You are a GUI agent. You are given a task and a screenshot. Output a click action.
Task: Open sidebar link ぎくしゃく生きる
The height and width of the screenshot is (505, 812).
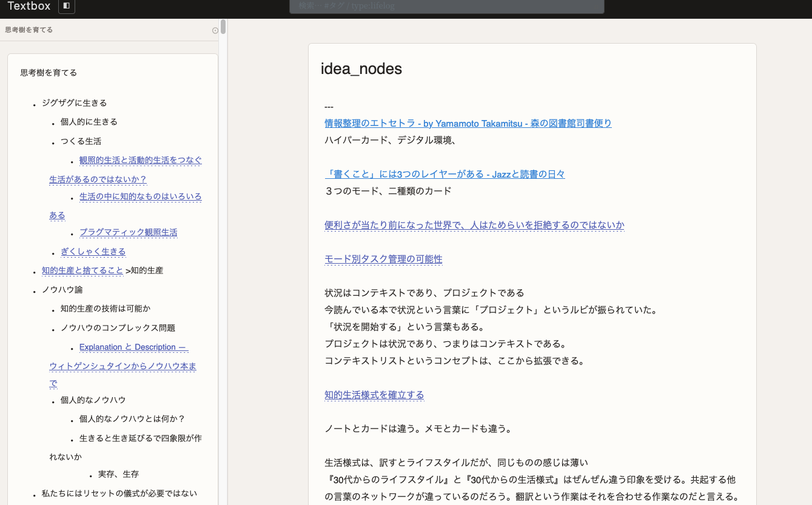coord(93,252)
